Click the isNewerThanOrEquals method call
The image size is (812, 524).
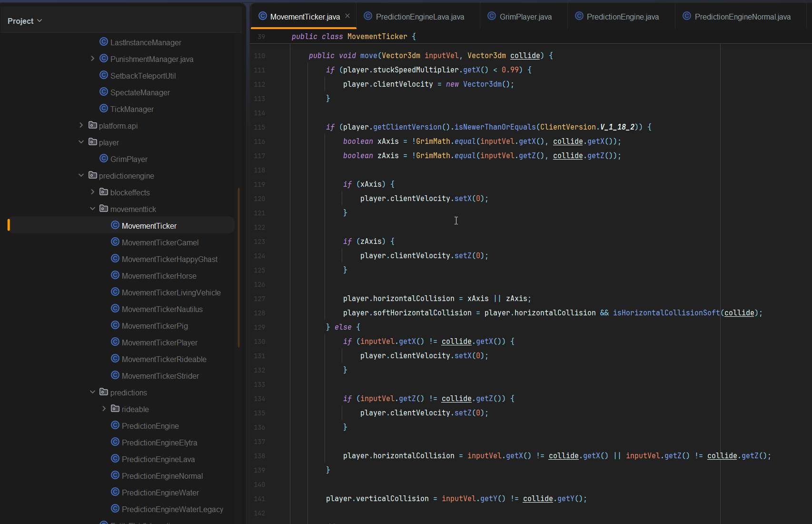[x=495, y=127]
